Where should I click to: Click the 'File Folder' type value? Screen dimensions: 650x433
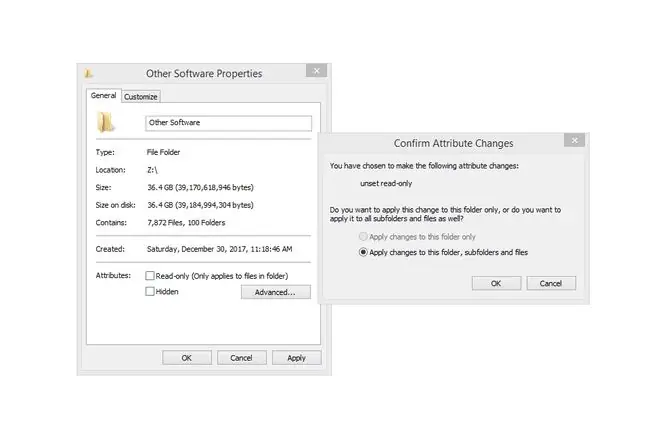coord(163,152)
